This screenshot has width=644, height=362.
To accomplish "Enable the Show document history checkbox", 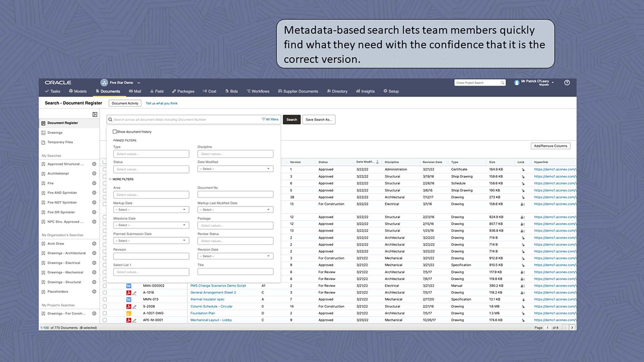I will point(115,131).
